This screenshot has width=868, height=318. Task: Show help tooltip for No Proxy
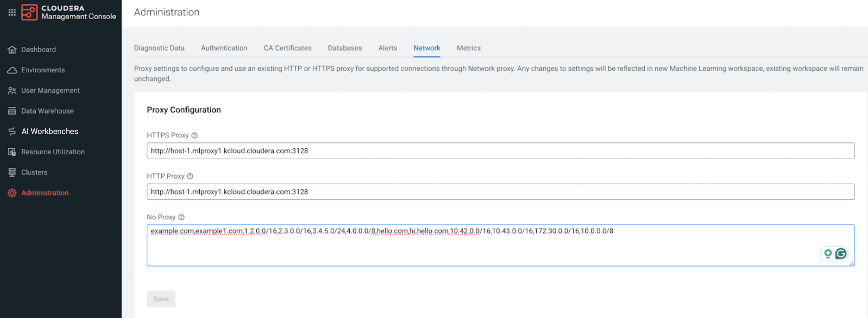(181, 218)
